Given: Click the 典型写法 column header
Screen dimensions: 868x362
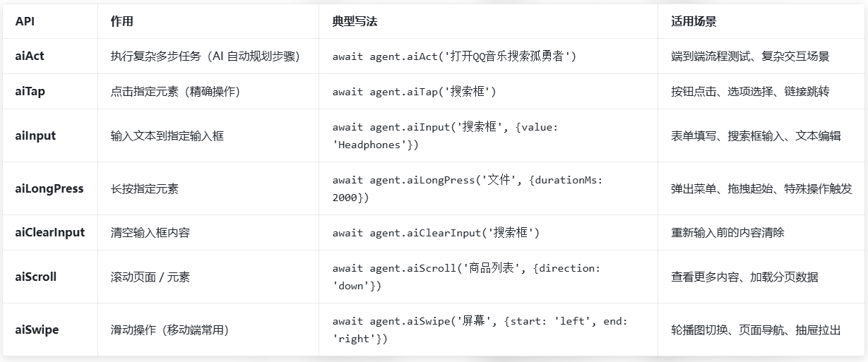Looking at the screenshot, I should pyautogui.click(x=355, y=21).
